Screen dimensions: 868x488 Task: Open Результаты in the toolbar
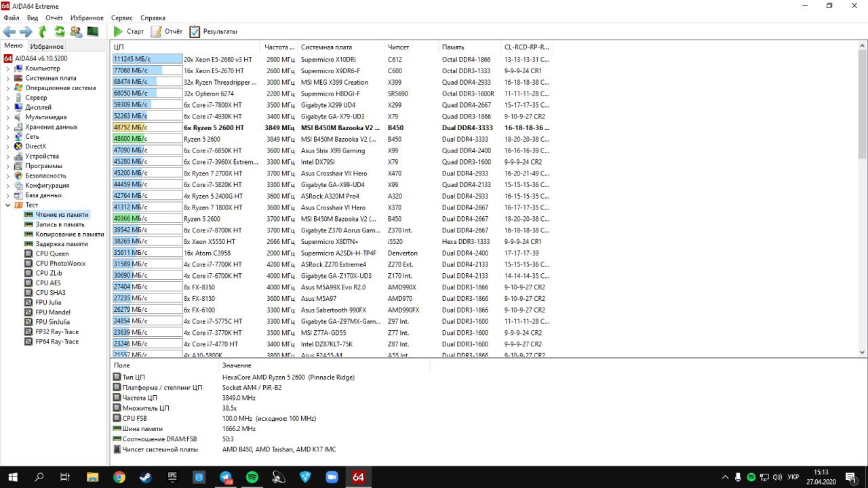pyautogui.click(x=213, y=31)
